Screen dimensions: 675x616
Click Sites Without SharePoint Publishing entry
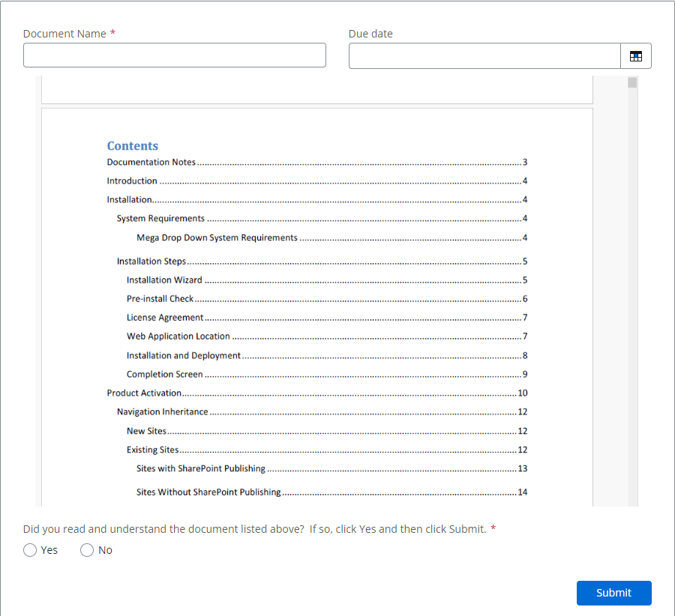(x=208, y=492)
